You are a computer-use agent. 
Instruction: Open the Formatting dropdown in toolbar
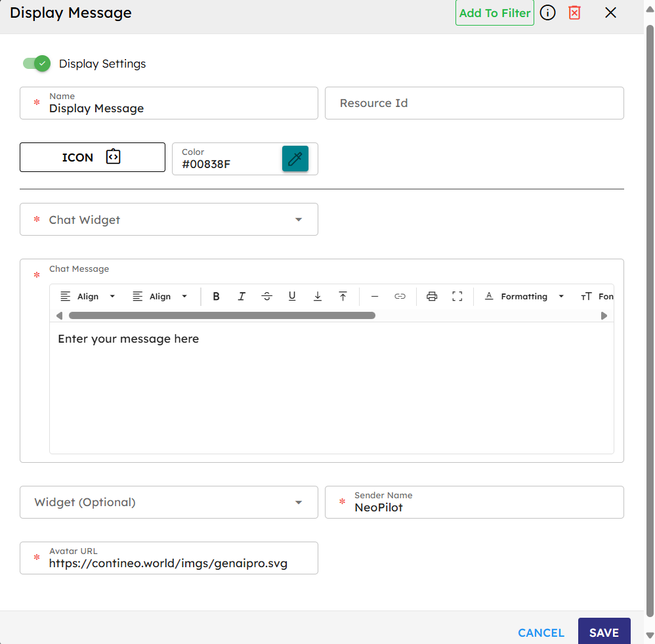click(524, 297)
